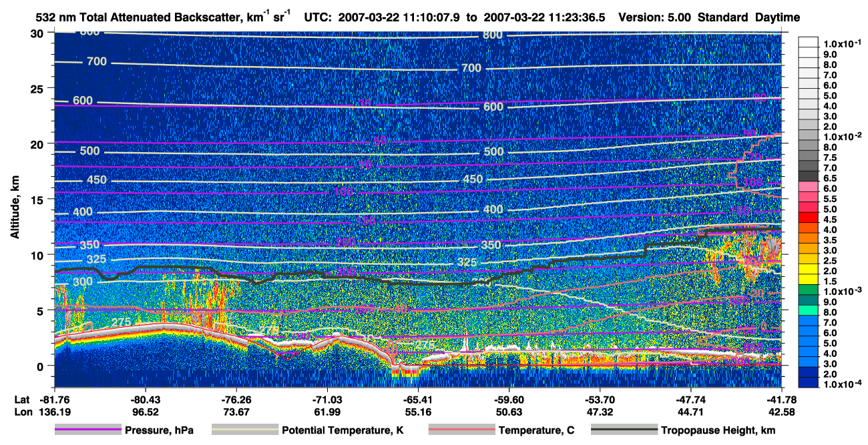Click the word 'Standard' in the header
The height and width of the screenshot is (445, 868).
click(x=723, y=17)
